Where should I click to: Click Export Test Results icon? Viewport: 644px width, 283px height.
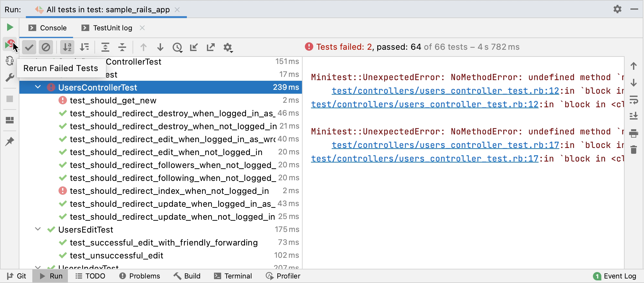pyautogui.click(x=211, y=47)
